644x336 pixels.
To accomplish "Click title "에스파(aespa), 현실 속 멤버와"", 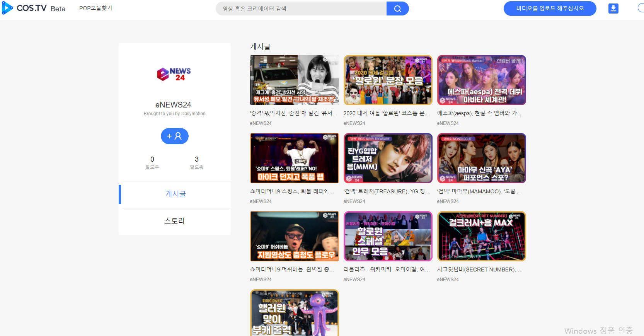I will [480, 113].
